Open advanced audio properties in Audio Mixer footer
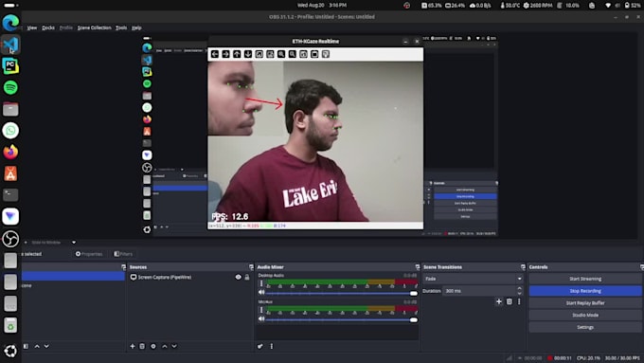 pyautogui.click(x=260, y=346)
